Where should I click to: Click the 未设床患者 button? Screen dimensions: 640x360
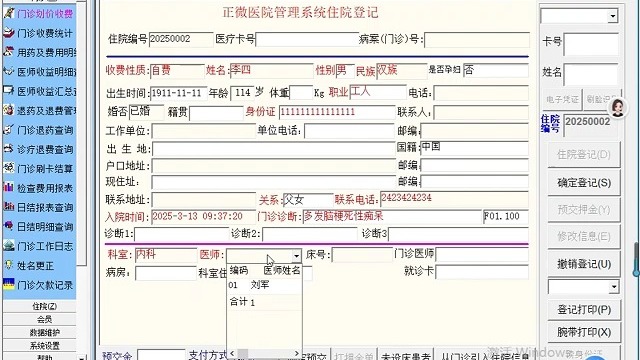(406, 355)
